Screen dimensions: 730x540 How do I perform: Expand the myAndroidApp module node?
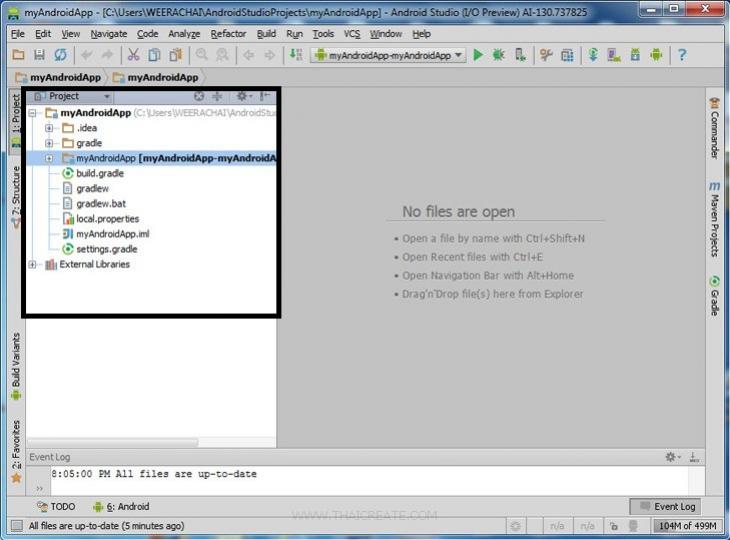coord(49,158)
